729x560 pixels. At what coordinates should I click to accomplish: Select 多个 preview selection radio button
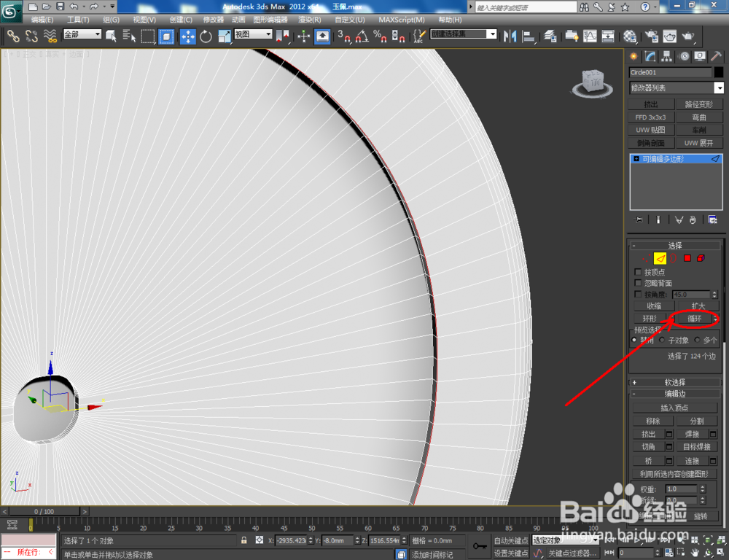pos(697,340)
